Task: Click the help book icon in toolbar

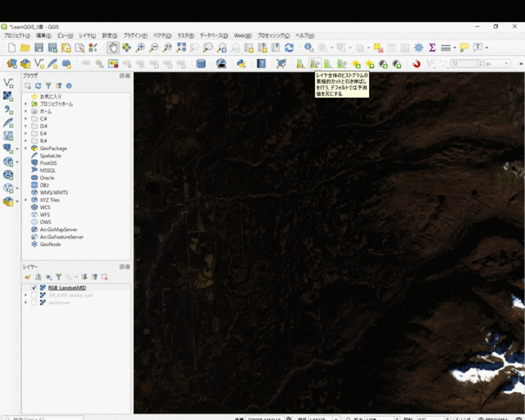Action: point(261,63)
